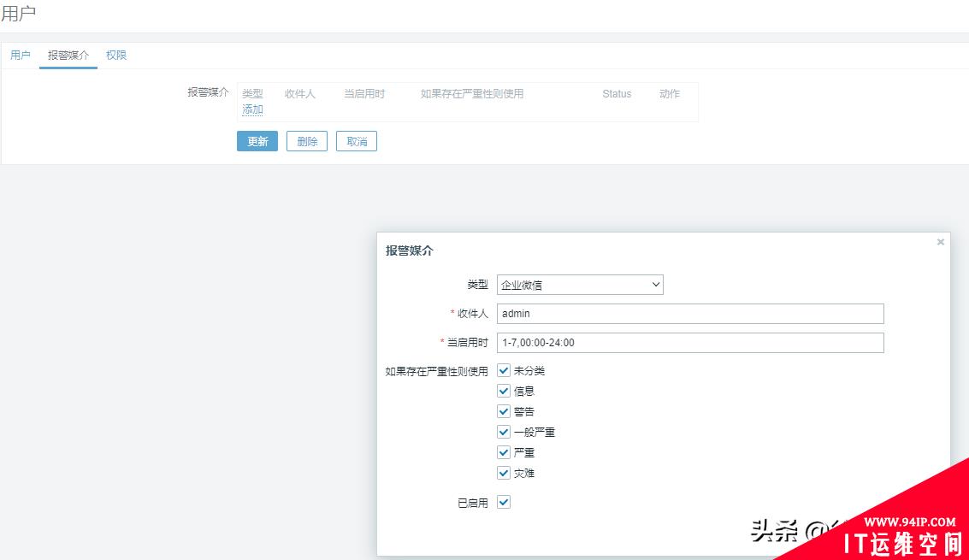The image size is (969, 560).
Task: Uncheck the 严重 severity checkbox
Action: (x=504, y=451)
